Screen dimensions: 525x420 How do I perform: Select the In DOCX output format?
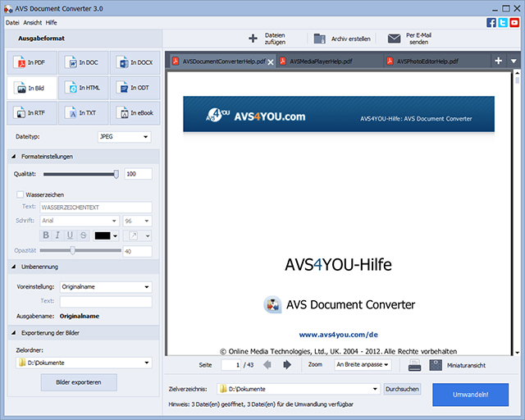tap(135, 62)
